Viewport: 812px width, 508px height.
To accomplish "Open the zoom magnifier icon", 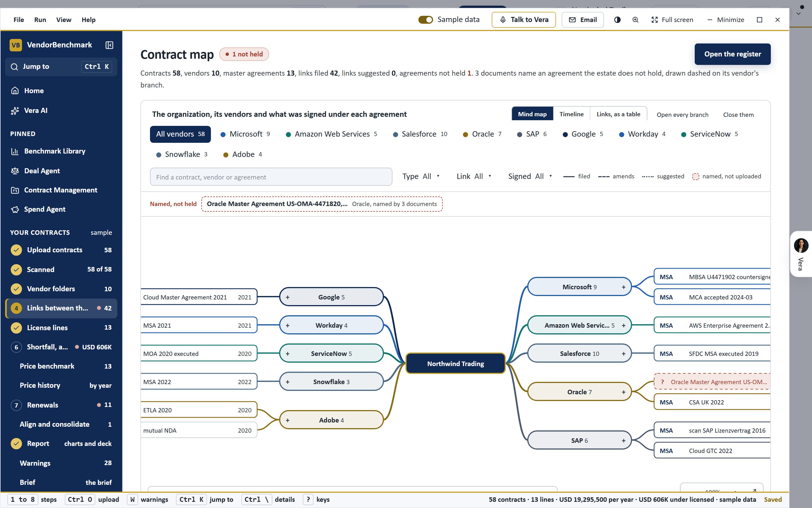I will [x=636, y=20].
